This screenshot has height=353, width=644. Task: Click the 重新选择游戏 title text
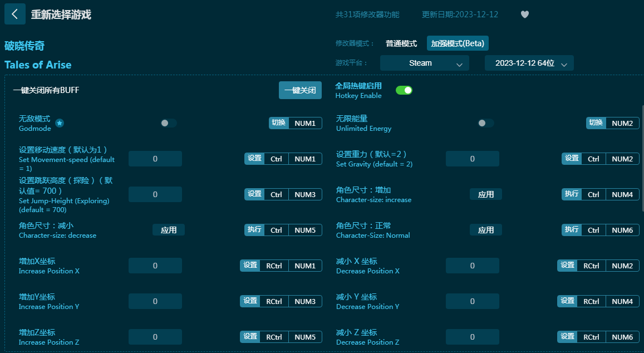[x=61, y=15]
